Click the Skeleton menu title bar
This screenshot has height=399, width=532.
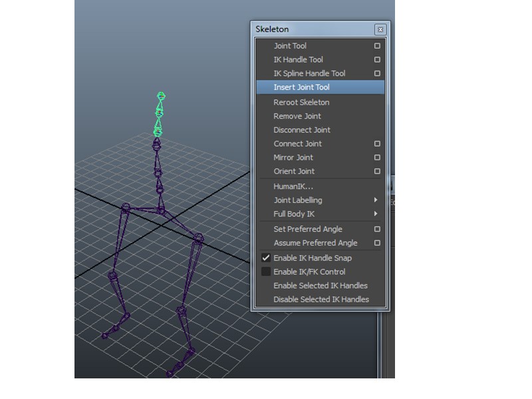(x=321, y=29)
